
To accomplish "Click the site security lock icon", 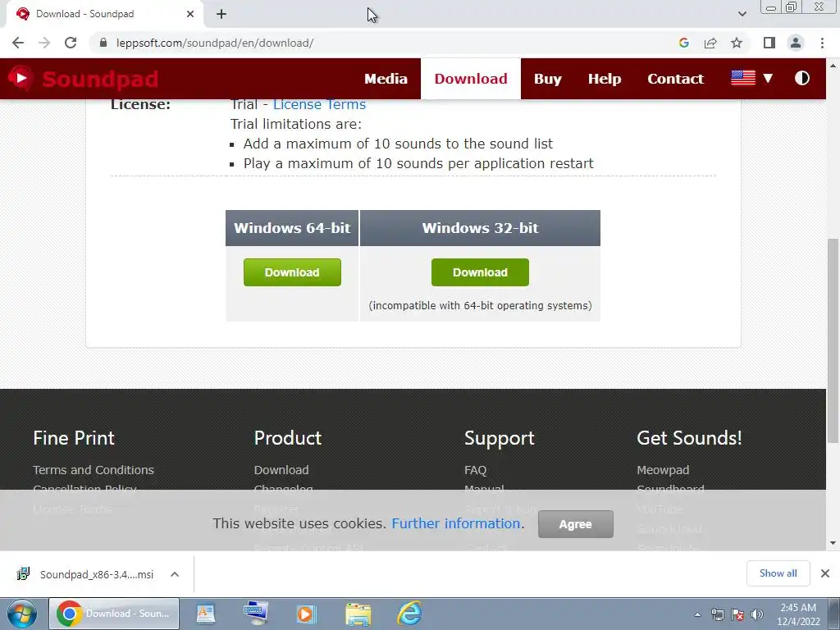I will coord(104,43).
